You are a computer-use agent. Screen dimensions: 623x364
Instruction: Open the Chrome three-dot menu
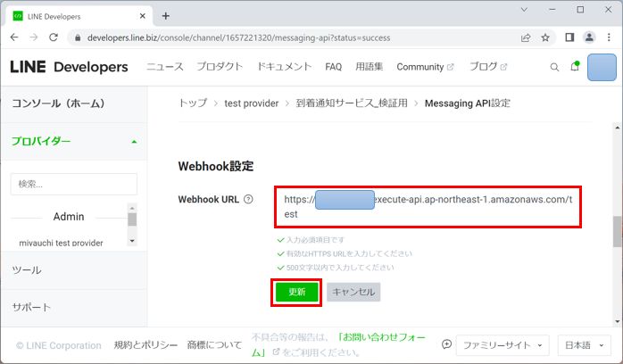point(609,37)
